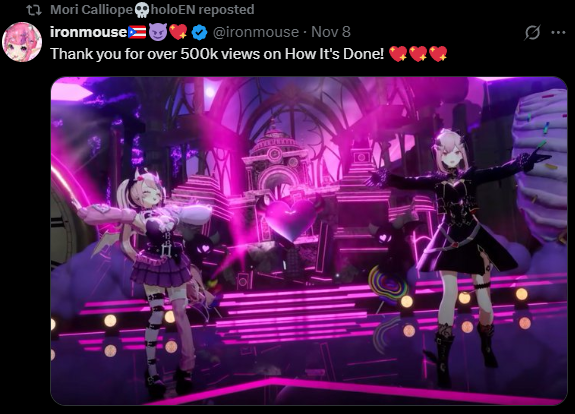Click the glowing pink heart in video center
This screenshot has width=575, height=414.
[292, 218]
